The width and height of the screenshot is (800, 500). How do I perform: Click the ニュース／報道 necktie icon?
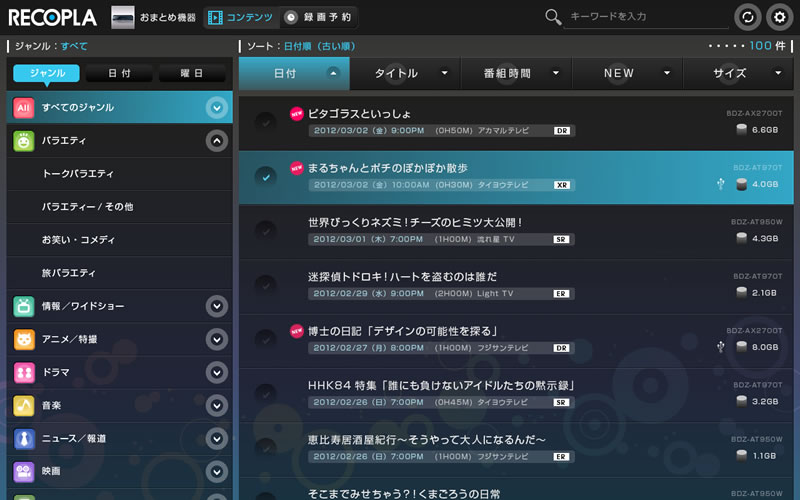[x=23, y=439]
